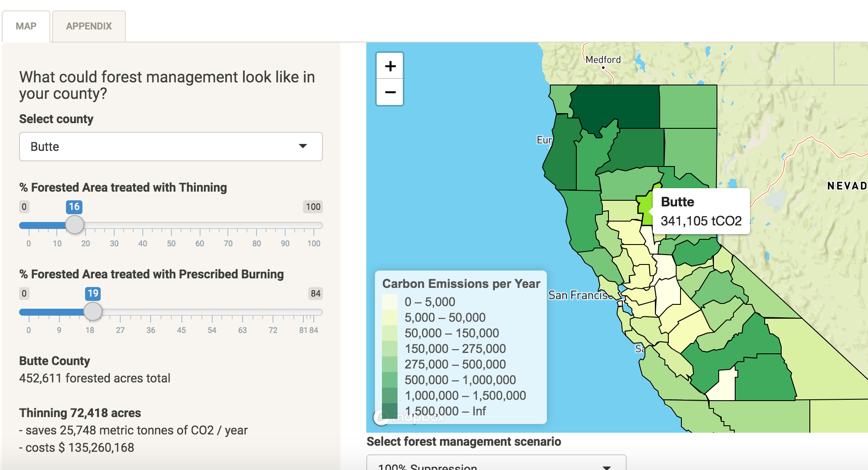Screen dimensions: 868x470
Task: Click the 275,000 – 500,000 legend swatch
Action: point(389,364)
